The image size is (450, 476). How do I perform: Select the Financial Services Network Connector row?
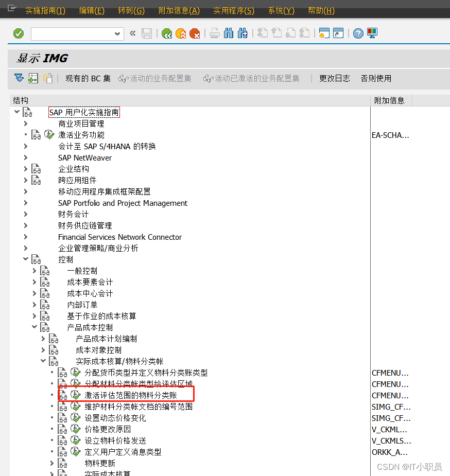pyautogui.click(x=120, y=237)
